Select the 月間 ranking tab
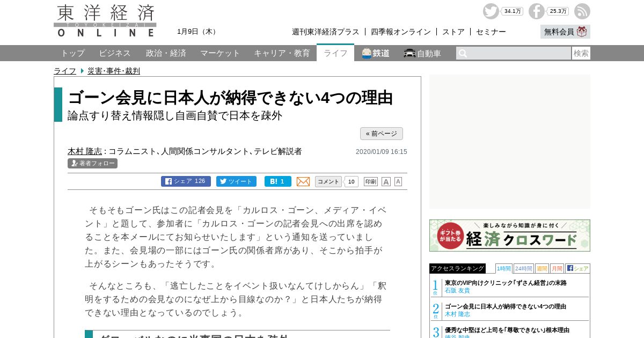644x338 pixels. click(557, 268)
